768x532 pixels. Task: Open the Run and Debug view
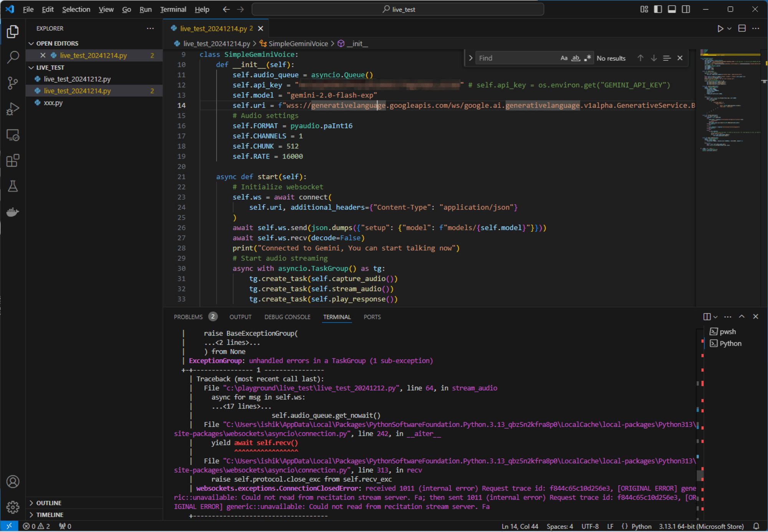[x=13, y=109]
